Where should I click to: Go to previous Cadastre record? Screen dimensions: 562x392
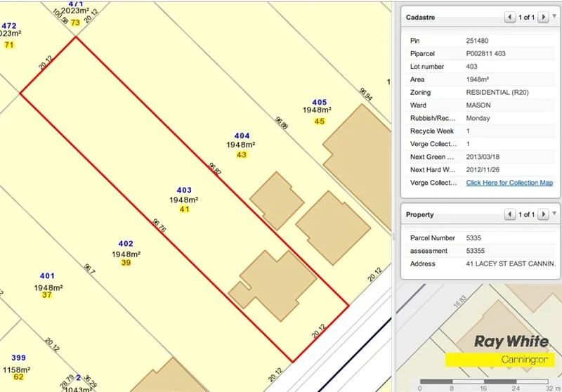[x=510, y=17]
